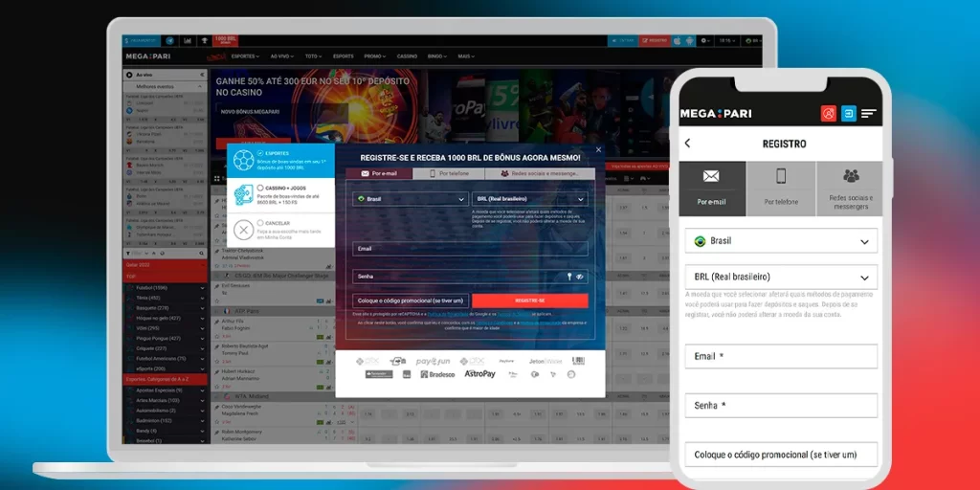Open the Promo menu
980x490 pixels.
[375, 56]
